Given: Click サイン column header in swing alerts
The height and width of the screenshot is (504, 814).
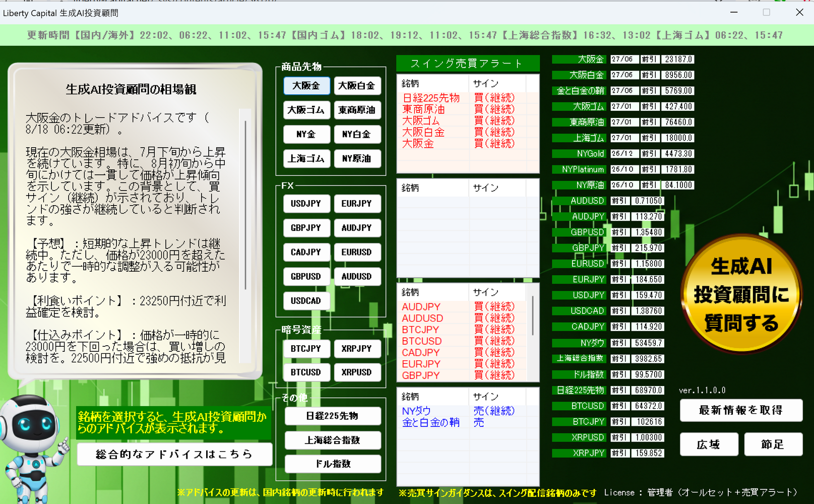Looking at the screenshot, I should 498,83.
